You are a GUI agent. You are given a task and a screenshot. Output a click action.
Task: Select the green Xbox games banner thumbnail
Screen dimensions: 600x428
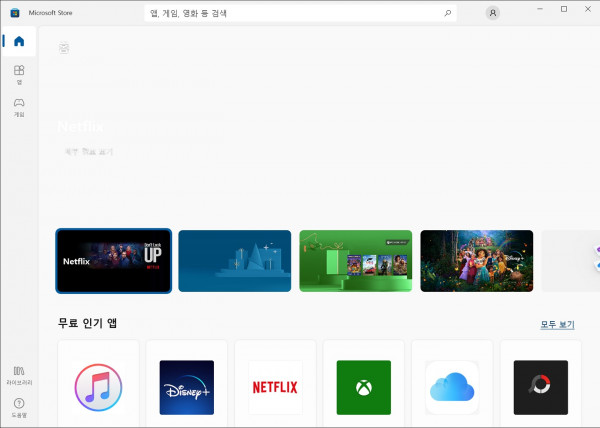point(355,261)
